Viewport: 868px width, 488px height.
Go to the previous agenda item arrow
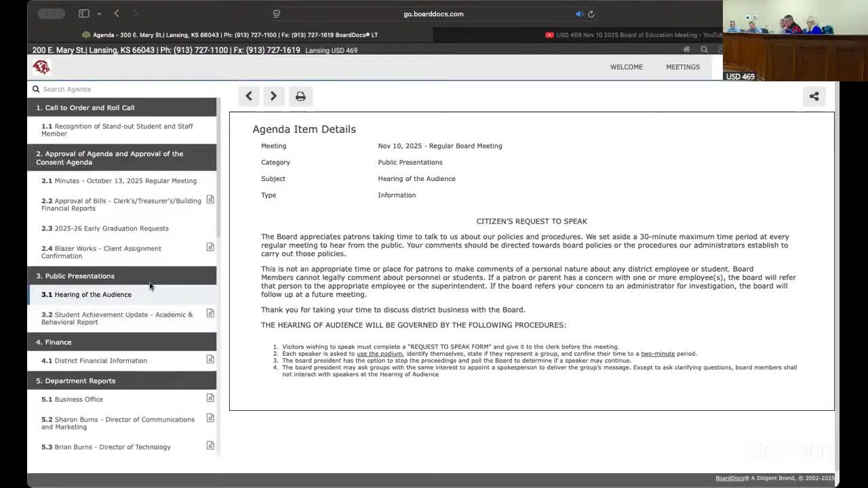tap(249, 96)
